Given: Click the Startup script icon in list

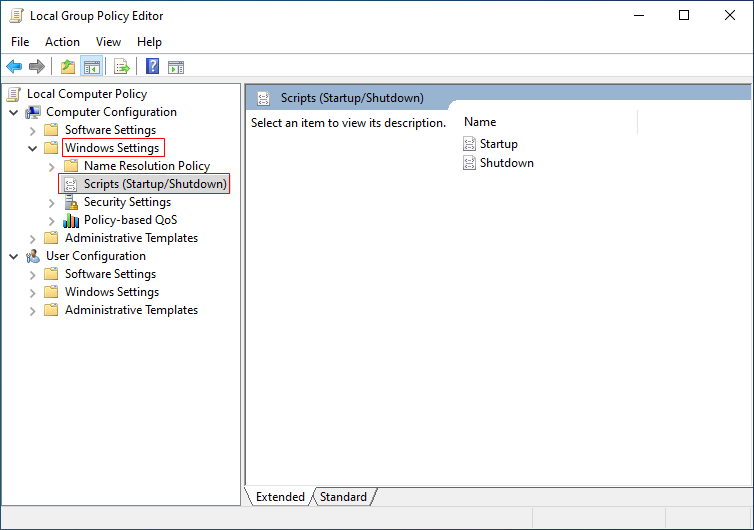Looking at the screenshot, I should pos(469,144).
